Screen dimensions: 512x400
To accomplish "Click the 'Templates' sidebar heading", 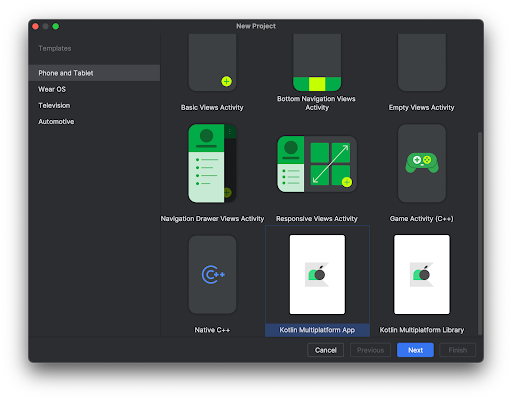I will click(55, 48).
